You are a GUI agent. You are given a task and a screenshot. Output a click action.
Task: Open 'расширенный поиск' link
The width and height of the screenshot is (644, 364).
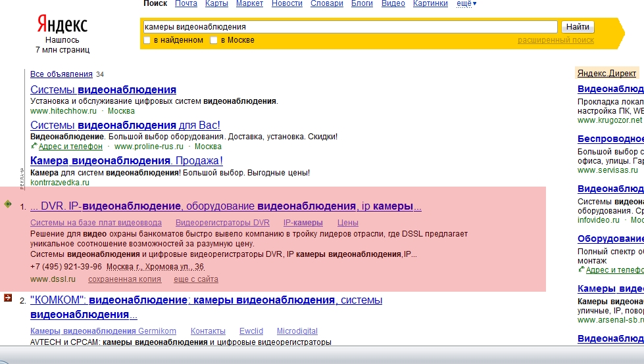tap(556, 40)
